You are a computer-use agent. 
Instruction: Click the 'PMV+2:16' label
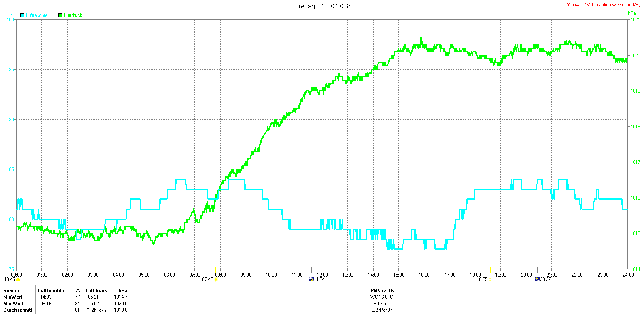382,291
